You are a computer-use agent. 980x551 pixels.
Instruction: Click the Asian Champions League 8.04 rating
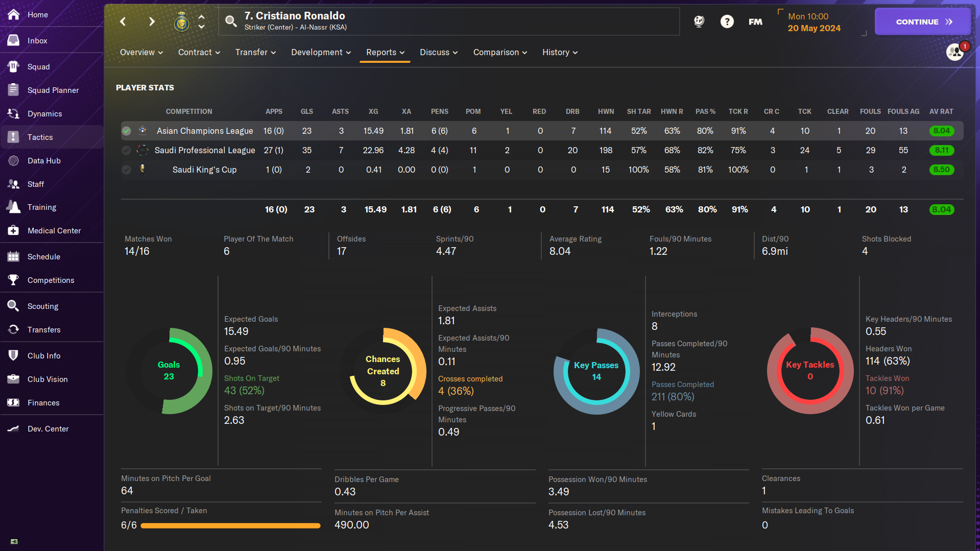point(942,131)
